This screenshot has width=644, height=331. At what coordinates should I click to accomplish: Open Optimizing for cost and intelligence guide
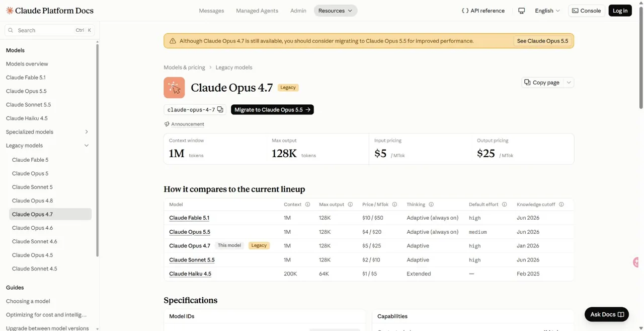tap(47, 315)
